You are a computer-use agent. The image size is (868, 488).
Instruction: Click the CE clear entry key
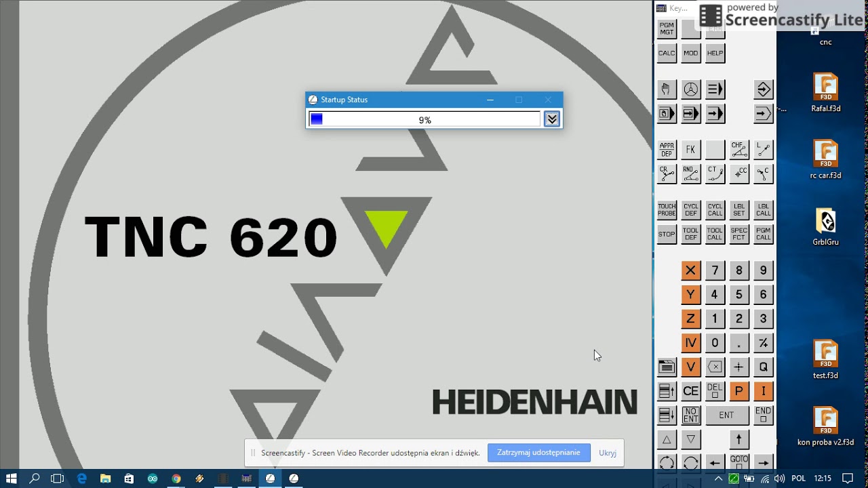[690, 391]
